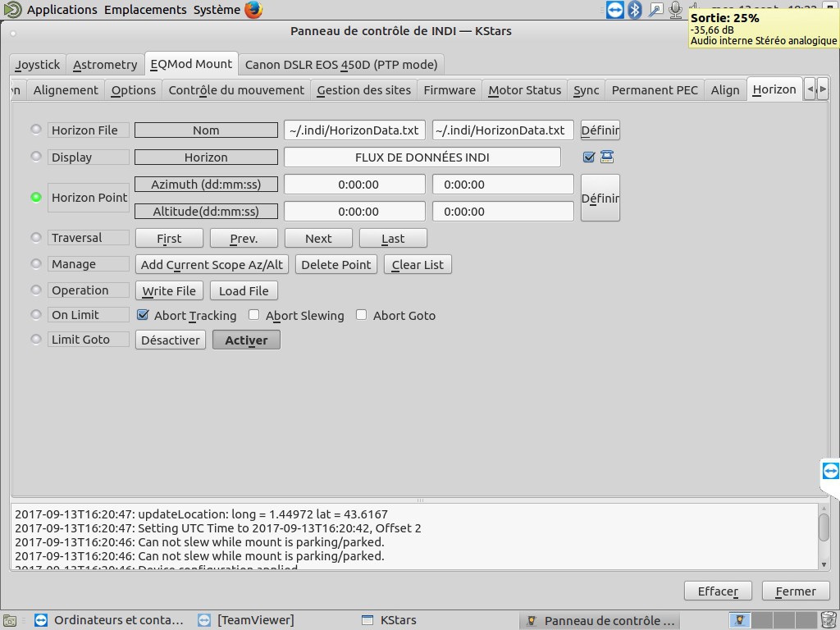Edit the Altitude input field

click(x=503, y=211)
